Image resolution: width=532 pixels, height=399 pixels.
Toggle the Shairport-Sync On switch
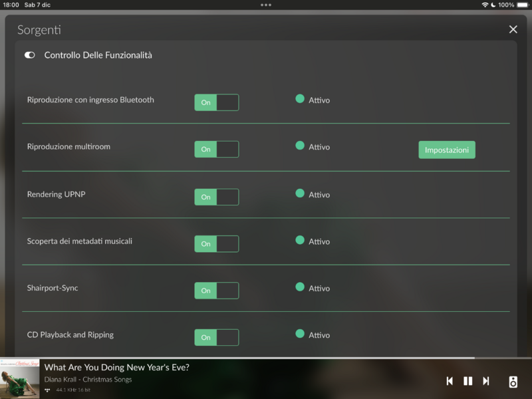[x=216, y=291]
